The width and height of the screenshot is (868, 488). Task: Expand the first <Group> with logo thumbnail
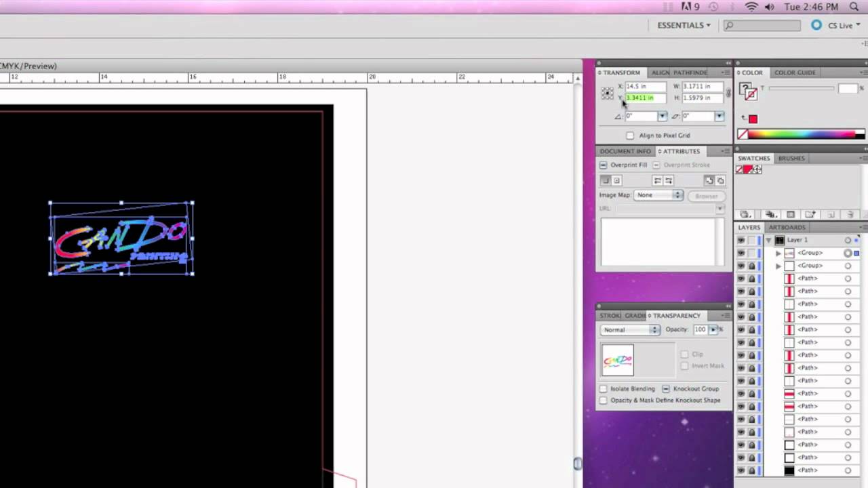(778, 253)
